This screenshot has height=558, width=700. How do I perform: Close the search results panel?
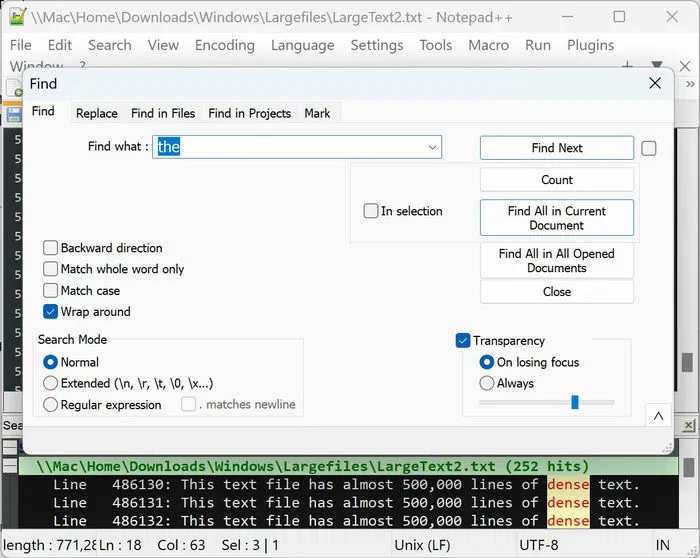[687, 426]
